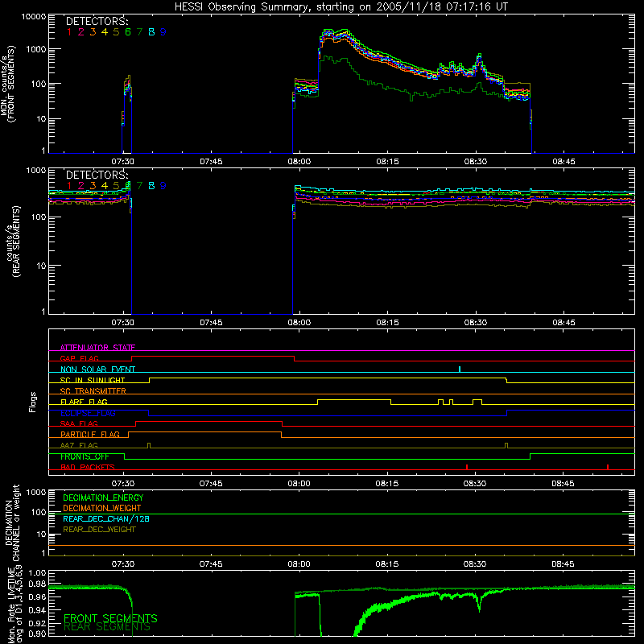Select the PARTICLE_FLAG label
Image resolution: width=644 pixels, height=644 pixels.
90,434
